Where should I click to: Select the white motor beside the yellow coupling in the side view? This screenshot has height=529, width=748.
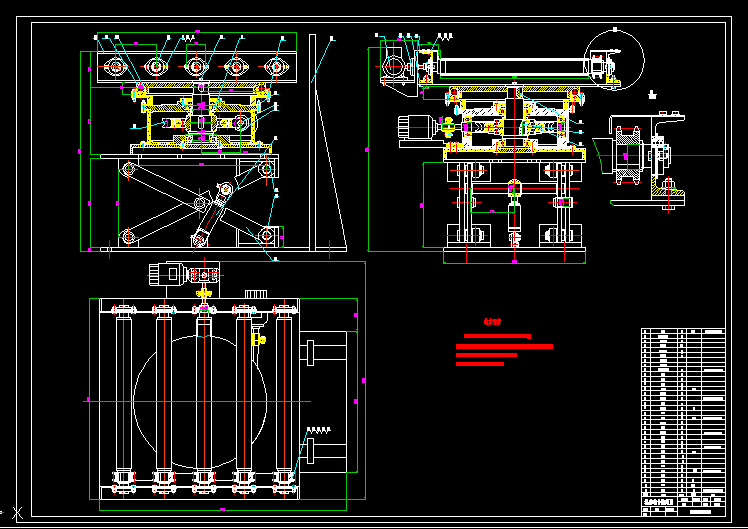(417, 128)
